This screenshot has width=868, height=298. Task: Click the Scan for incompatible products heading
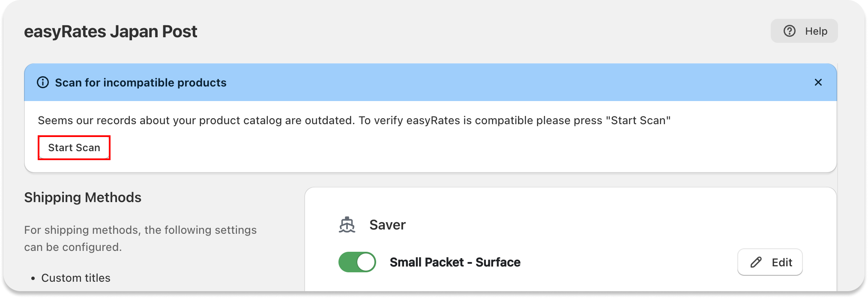coord(141,83)
